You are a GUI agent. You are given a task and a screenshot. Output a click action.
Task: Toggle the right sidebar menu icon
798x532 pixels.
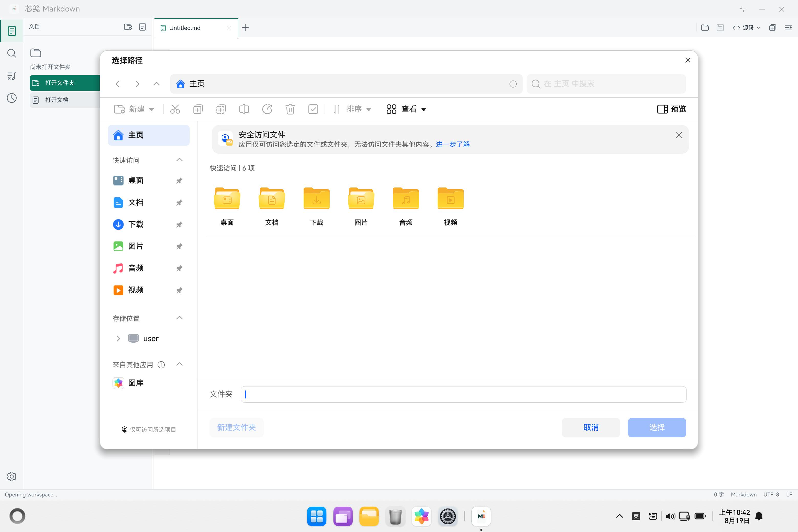[x=788, y=27]
